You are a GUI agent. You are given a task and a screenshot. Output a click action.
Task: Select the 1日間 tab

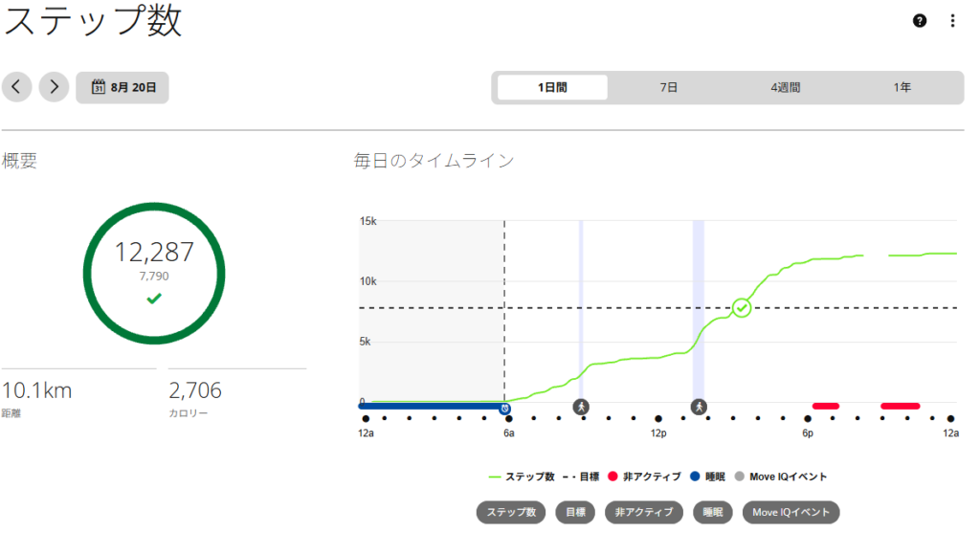[552, 87]
